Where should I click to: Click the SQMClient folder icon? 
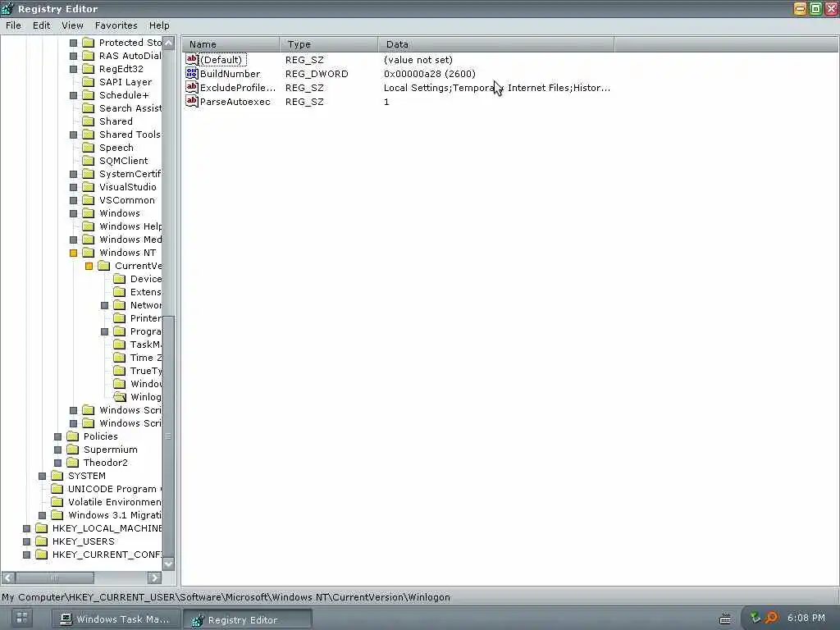tap(89, 161)
